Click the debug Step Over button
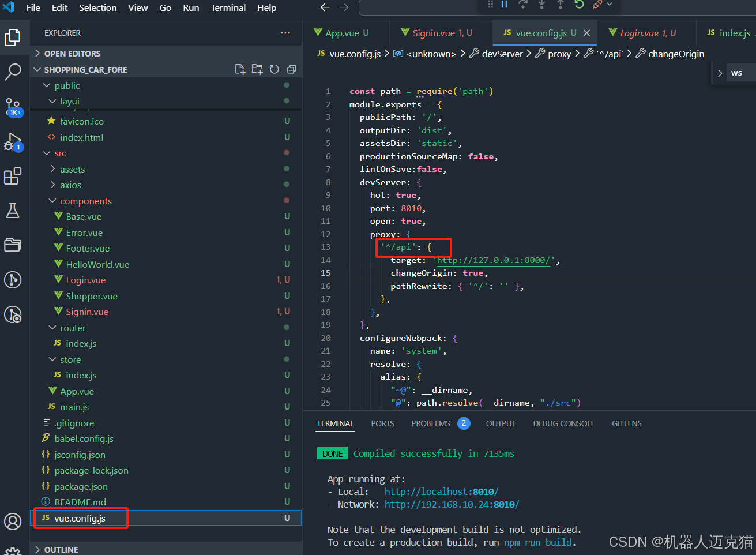The width and height of the screenshot is (756, 555). (x=523, y=5)
